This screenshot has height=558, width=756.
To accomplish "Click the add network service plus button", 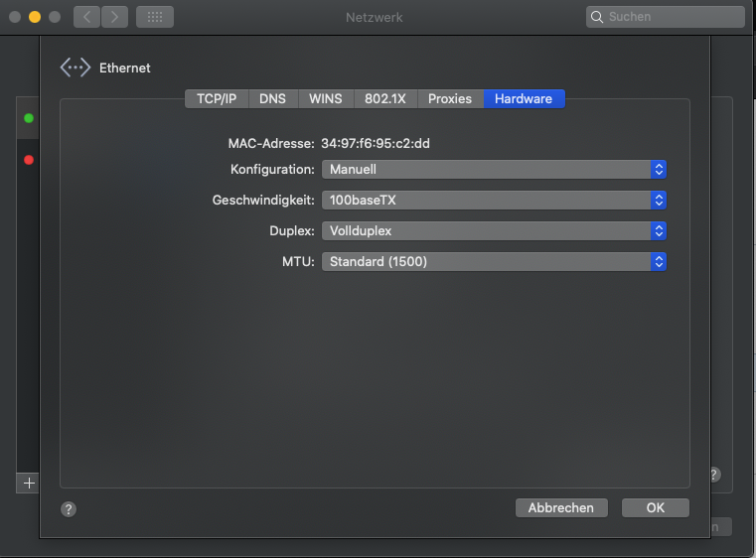I will 29,483.
